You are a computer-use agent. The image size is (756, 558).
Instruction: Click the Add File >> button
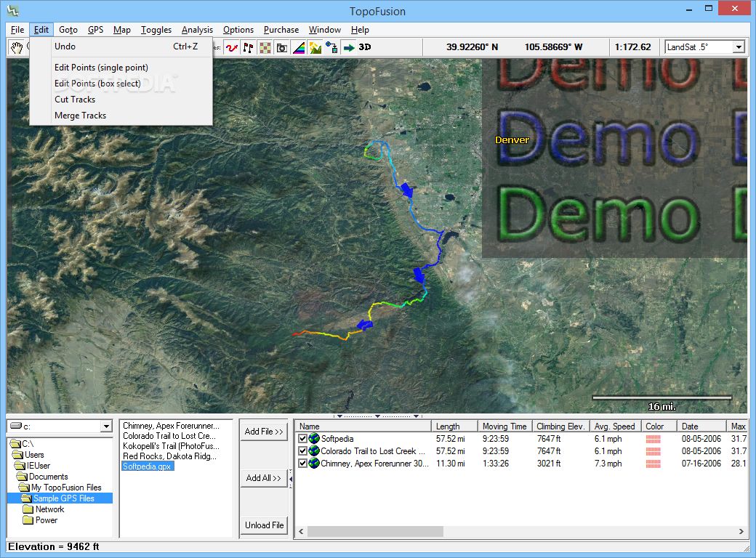tap(264, 432)
